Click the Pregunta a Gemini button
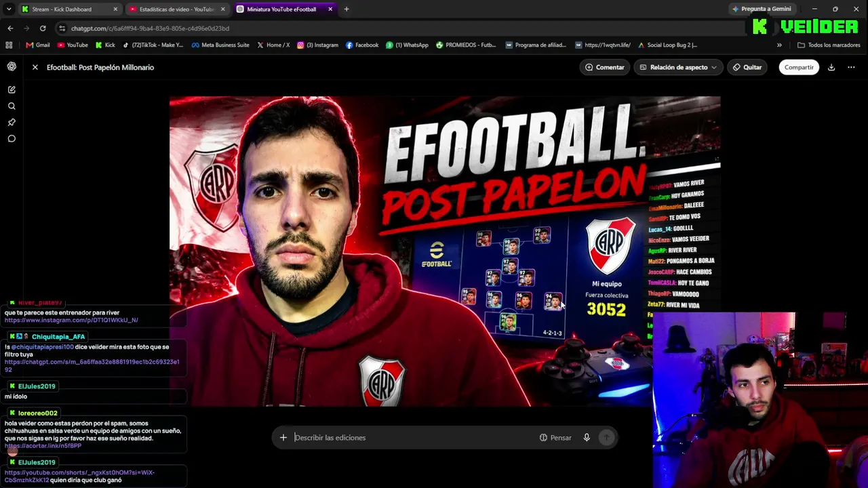The width and height of the screenshot is (868, 488). point(762,9)
